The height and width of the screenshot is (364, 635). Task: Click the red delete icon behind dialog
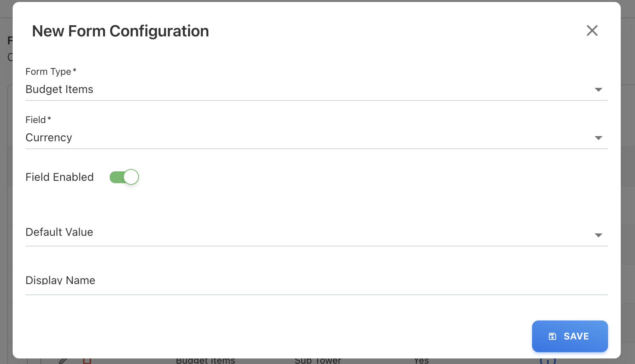87,361
